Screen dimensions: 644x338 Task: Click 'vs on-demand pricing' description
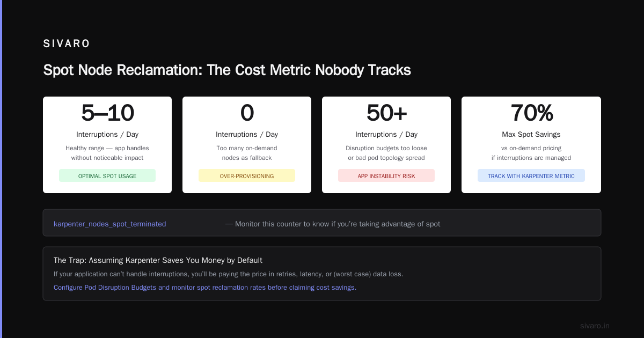pyautogui.click(x=531, y=148)
